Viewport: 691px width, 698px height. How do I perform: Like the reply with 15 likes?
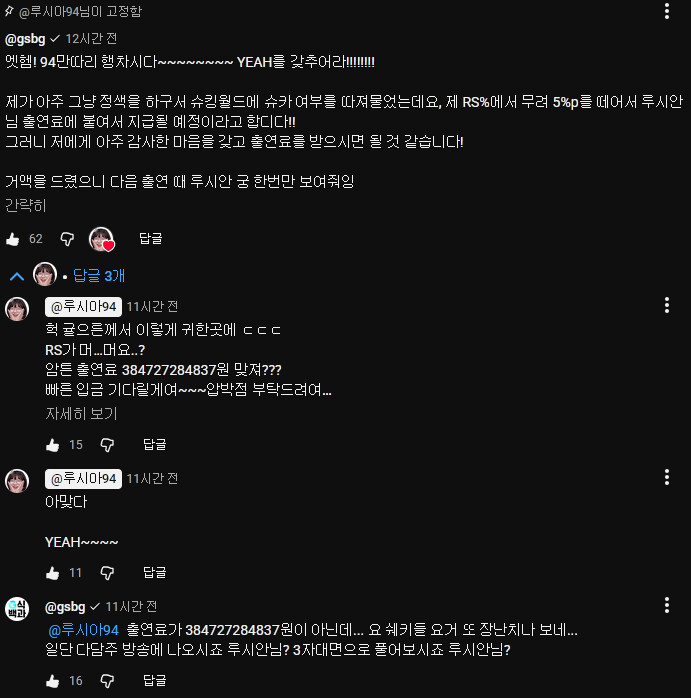tap(53, 445)
